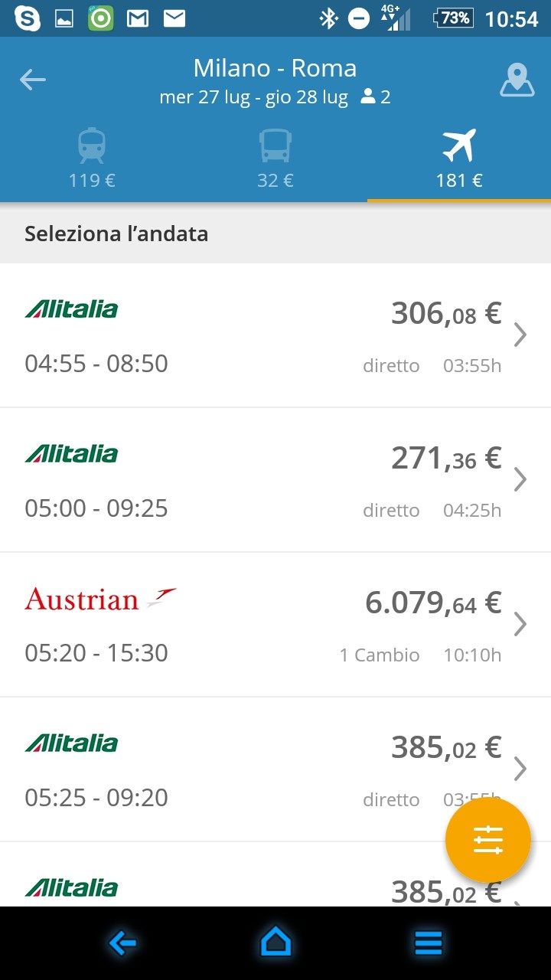
Task: Switch to the train tab 119 €
Action: point(92,158)
